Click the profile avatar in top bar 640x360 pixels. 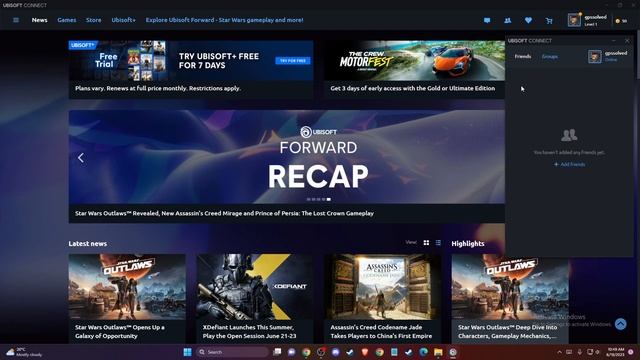point(574,20)
